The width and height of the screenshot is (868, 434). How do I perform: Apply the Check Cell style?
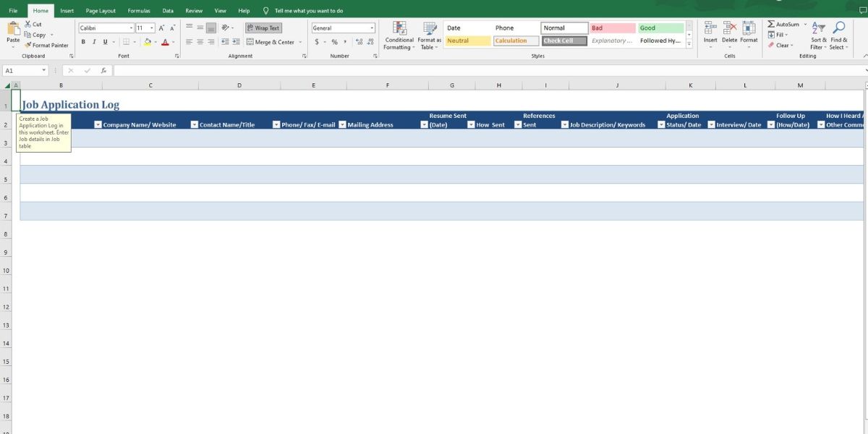[563, 41]
